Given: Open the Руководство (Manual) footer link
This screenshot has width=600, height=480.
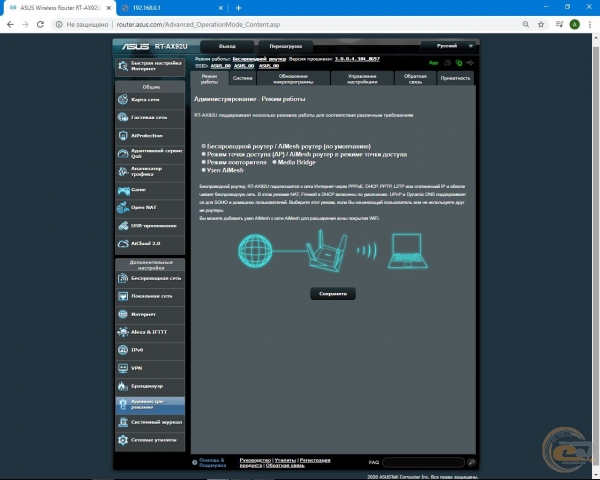Looking at the screenshot, I should [255, 460].
